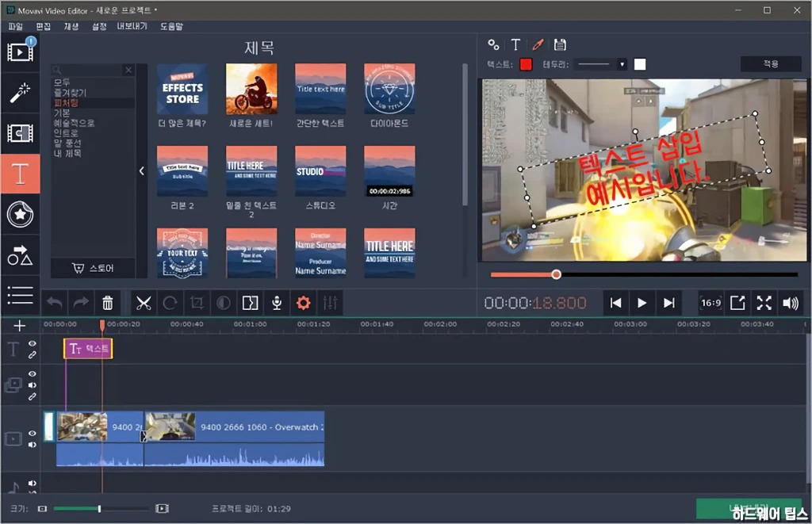Open the Audio equalizer sliders icon
812x524 pixels.
pos(331,303)
